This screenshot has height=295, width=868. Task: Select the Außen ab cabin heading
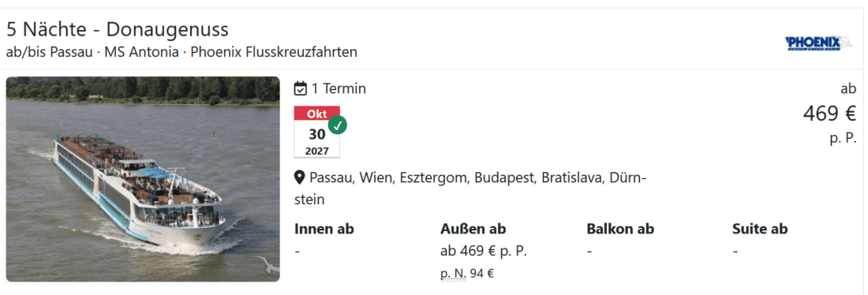(x=473, y=229)
